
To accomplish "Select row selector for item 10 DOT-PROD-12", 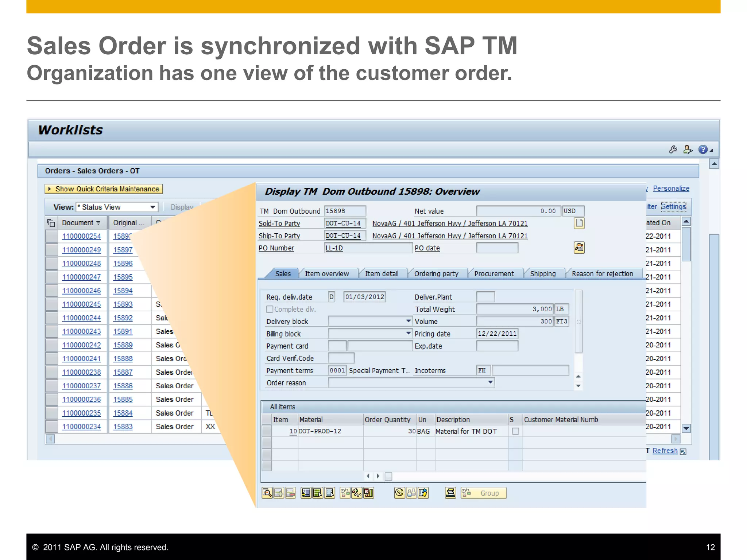I will click(267, 431).
